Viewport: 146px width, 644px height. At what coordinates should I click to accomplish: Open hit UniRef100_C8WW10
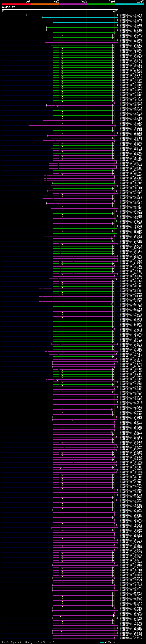(131, 27)
